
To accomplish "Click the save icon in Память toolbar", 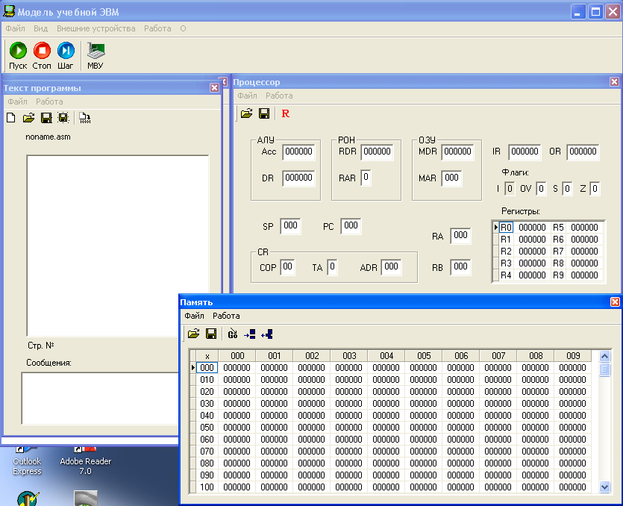I will 211,333.
